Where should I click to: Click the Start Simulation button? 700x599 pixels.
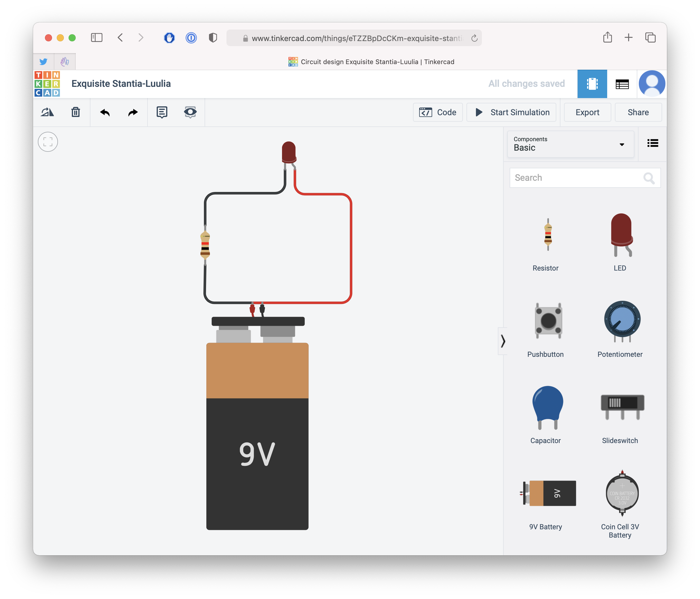[511, 113]
